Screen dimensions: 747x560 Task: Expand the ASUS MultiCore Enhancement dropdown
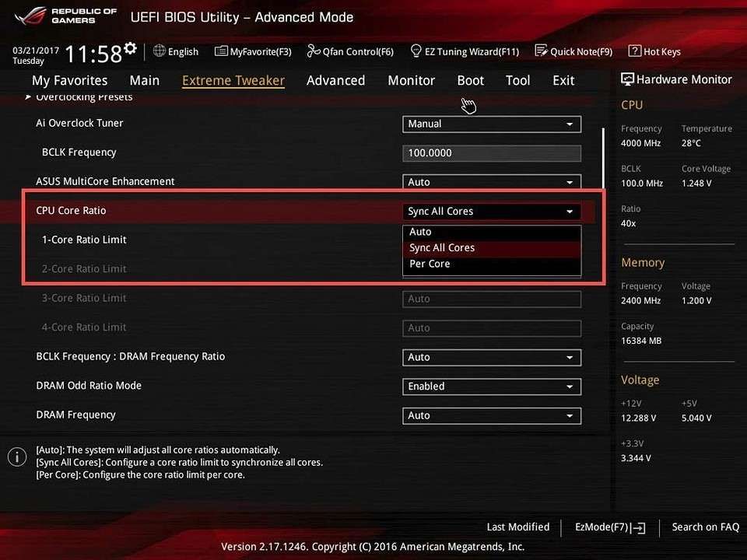click(x=491, y=182)
